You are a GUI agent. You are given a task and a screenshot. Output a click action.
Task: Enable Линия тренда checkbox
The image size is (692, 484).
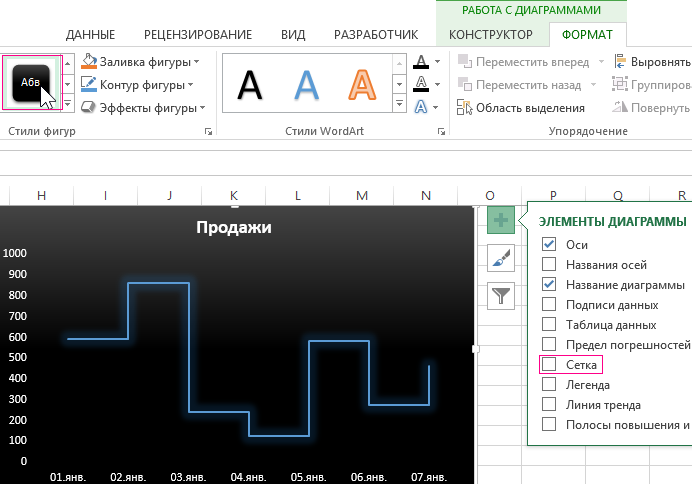[549, 404]
